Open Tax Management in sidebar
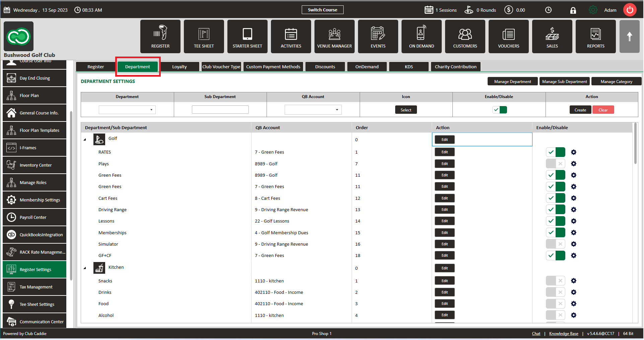Viewport: 644px width, 340px height. (x=34, y=287)
